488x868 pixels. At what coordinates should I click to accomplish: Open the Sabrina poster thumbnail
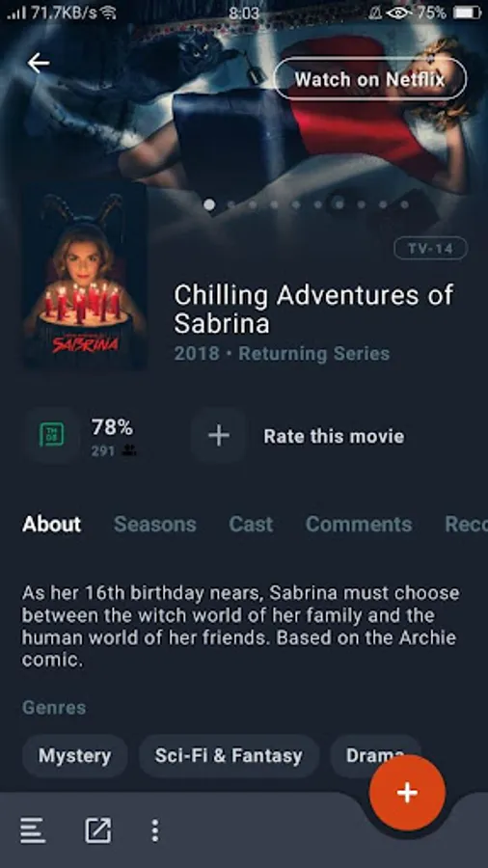(x=84, y=276)
